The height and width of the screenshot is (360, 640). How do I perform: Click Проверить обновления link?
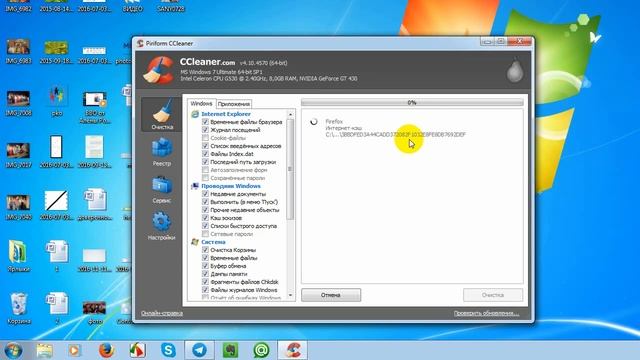click(x=487, y=313)
